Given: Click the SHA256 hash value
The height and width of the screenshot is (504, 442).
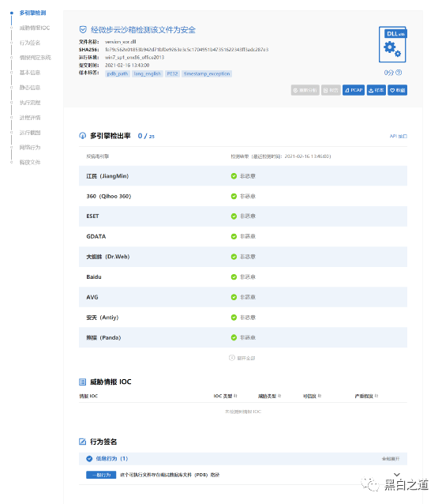Looking at the screenshot, I should (x=186, y=50).
